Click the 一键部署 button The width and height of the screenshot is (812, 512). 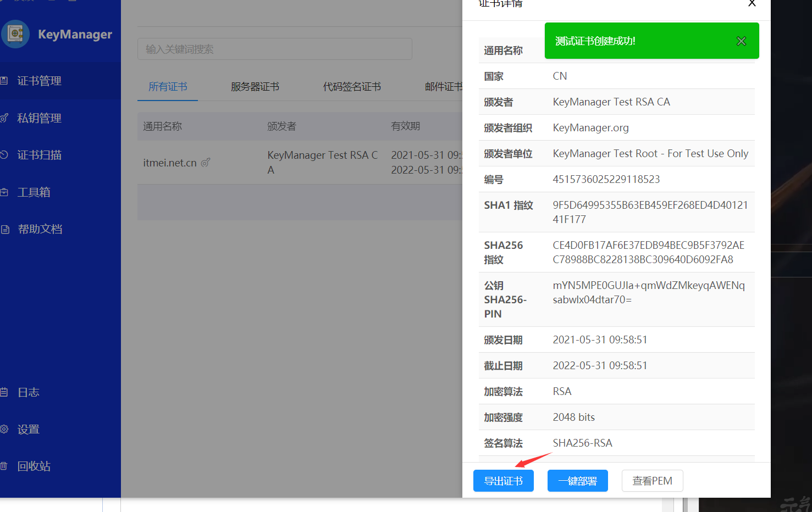pos(578,481)
